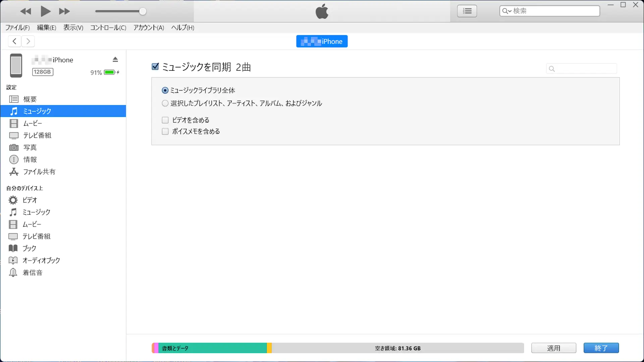Open ファイル共有 settings item
Image resolution: width=644 pixels, height=362 pixels.
[x=63, y=172]
